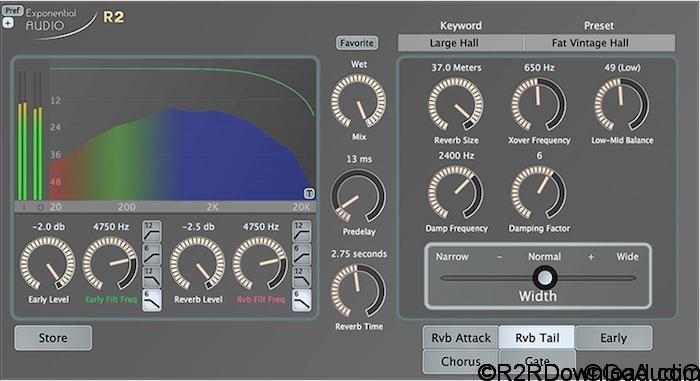Click the 13 ms predelay value
This screenshot has width=700, height=381.
click(359, 159)
